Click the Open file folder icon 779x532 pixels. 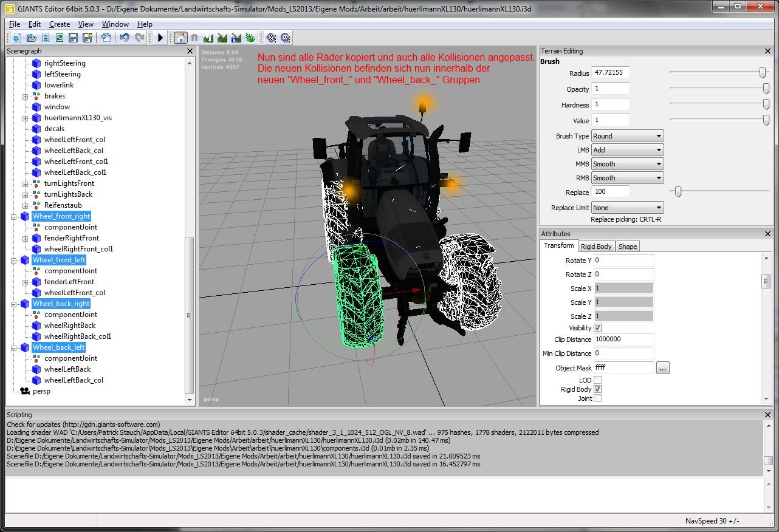pos(31,38)
